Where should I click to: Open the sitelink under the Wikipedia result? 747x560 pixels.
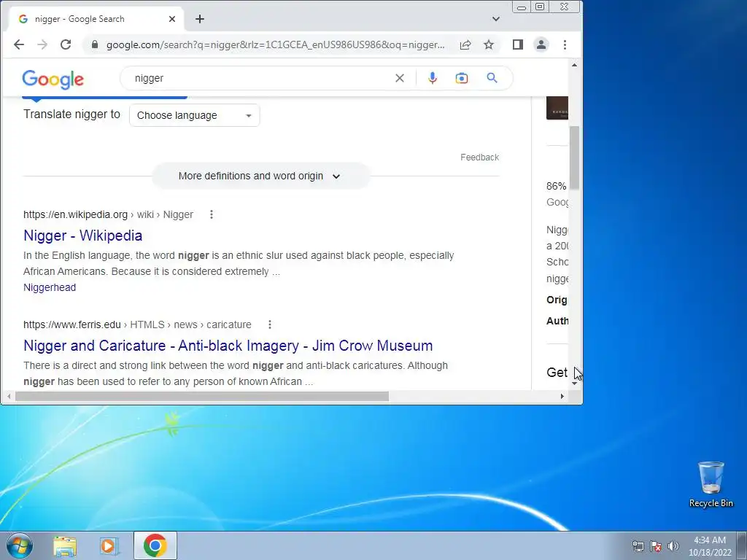(x=50, y=287)
